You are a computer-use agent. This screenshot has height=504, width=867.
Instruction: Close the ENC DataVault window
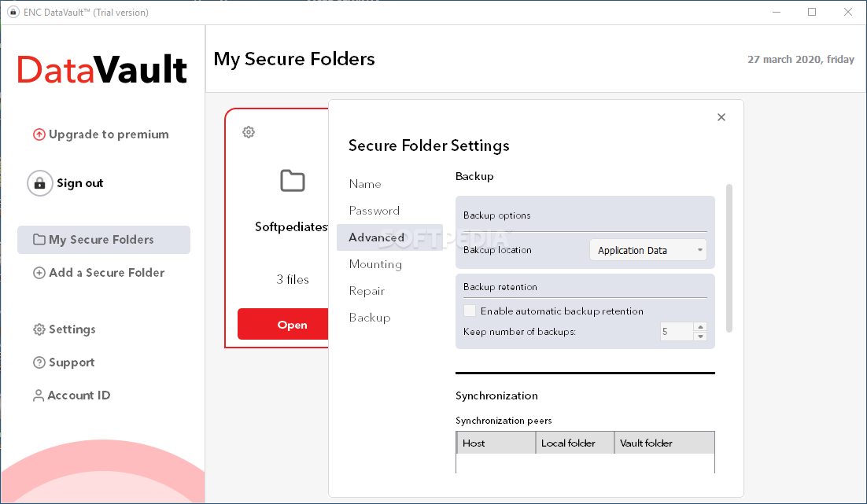[847, 12]
